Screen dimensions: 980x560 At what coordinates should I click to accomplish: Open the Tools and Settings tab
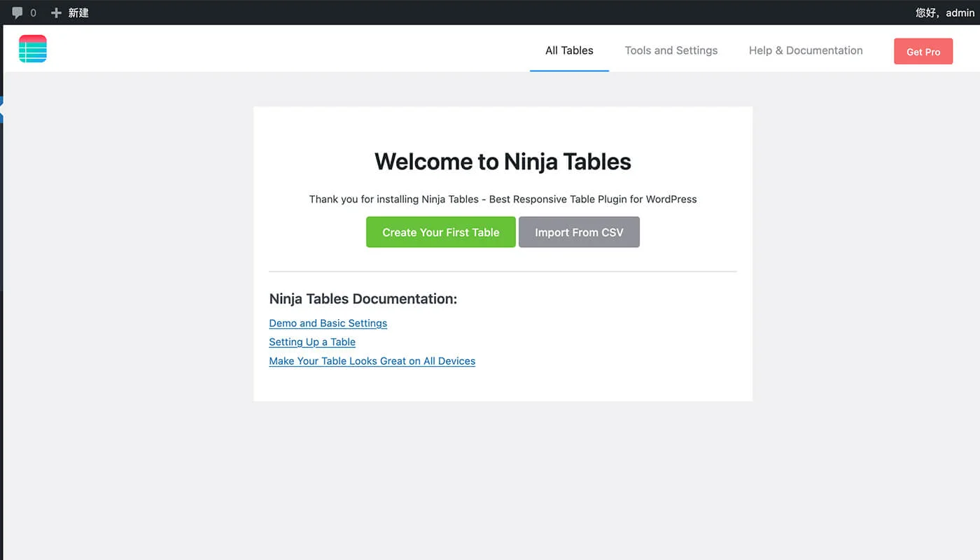(671, 50)
